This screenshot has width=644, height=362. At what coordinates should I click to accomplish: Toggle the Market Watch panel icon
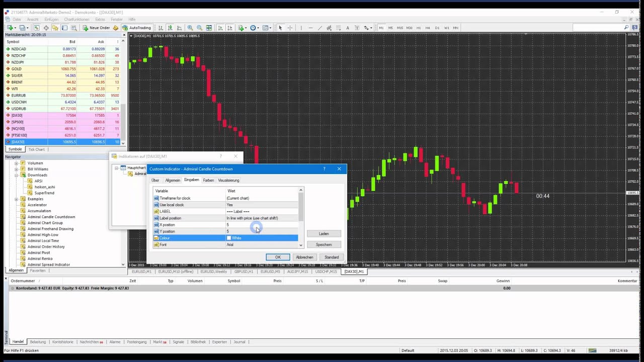click(x=37, y=28)
